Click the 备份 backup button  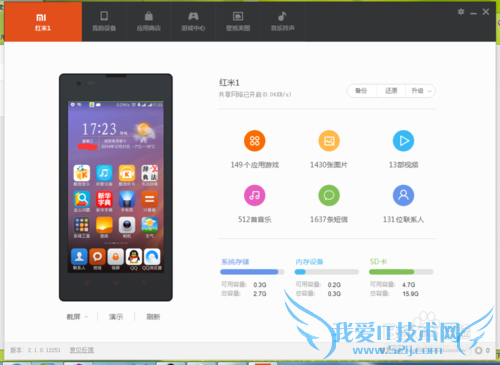click(362, 91)
